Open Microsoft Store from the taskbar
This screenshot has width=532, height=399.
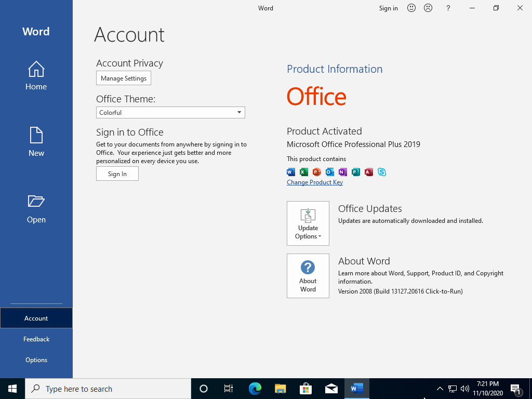[305, 389]
